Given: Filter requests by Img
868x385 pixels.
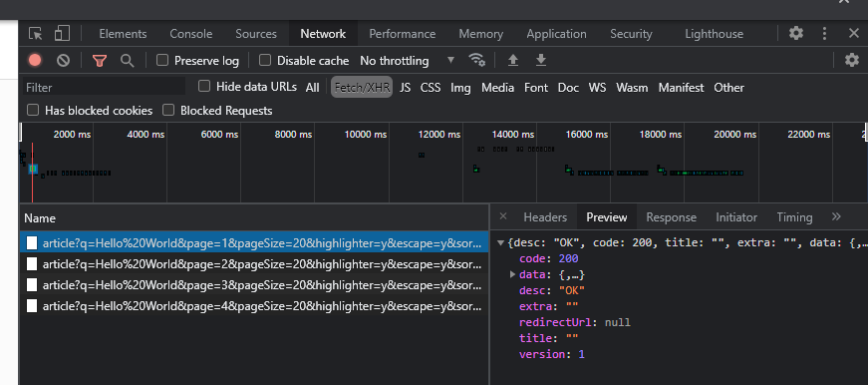Looking at the screenshot, I should click(x=460, y=88).
